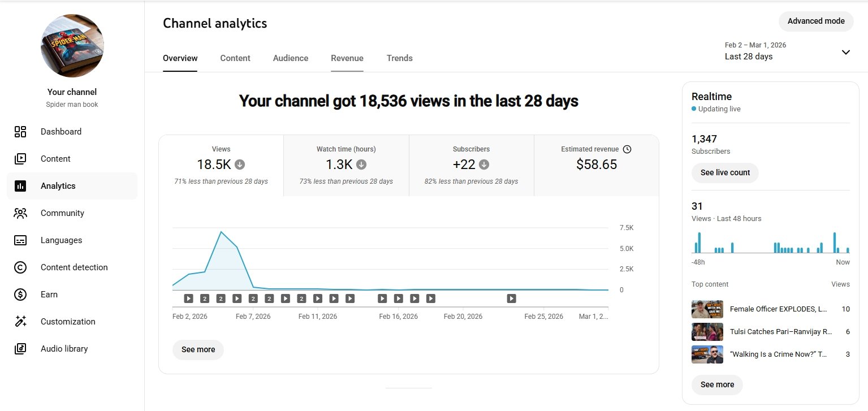Viewport: 868px width, 411px height.
Task: Click the See live count button
Action: click(x=724, y=172)
